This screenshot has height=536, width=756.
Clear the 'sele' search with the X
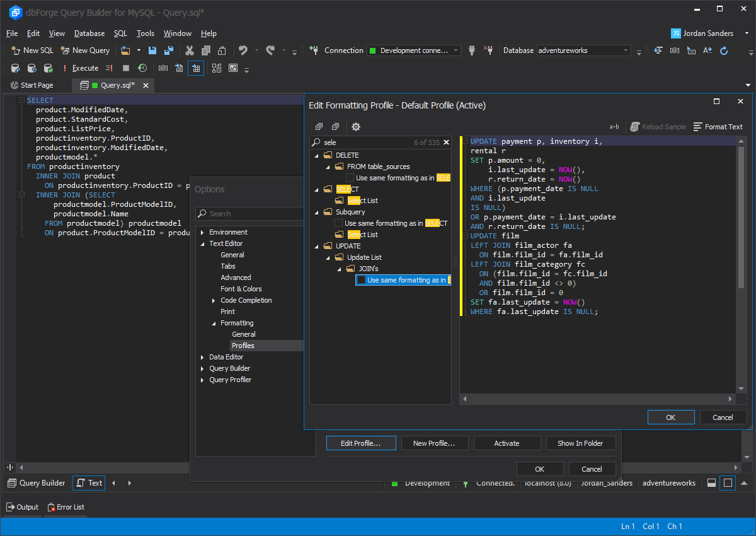click(x=446, y=143)
